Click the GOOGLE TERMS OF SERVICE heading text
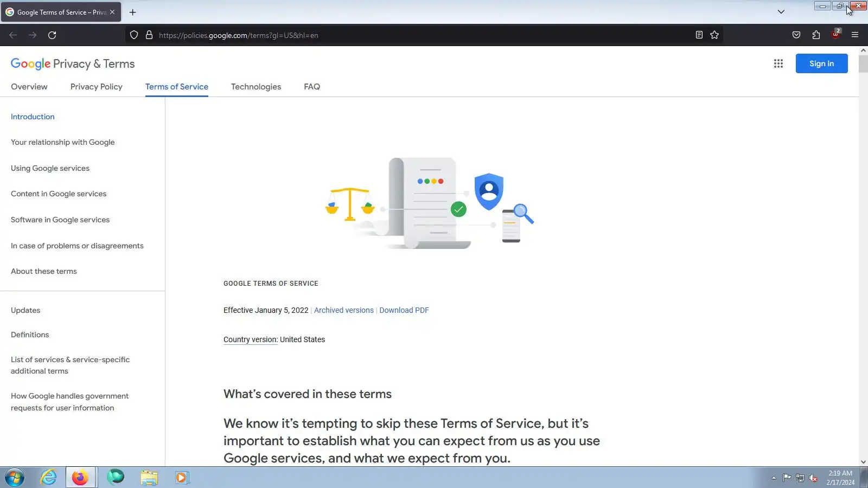Image resolution: width=868 pixels, height=488 pixels. (x=271, y=284)
